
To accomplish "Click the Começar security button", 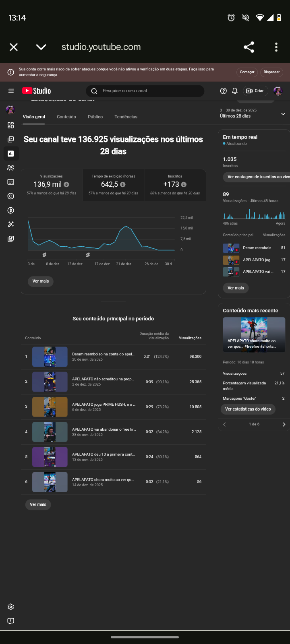I will pyautogui.click(x=247, y=72).
